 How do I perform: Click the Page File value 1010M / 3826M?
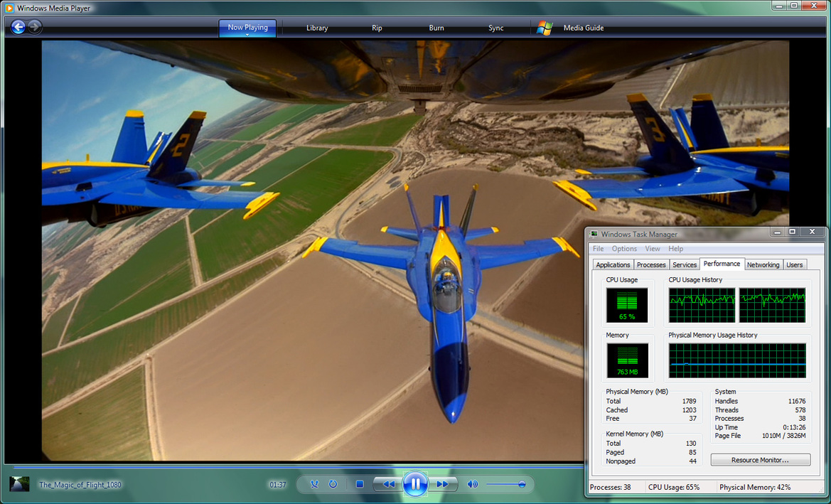point(784,436)
